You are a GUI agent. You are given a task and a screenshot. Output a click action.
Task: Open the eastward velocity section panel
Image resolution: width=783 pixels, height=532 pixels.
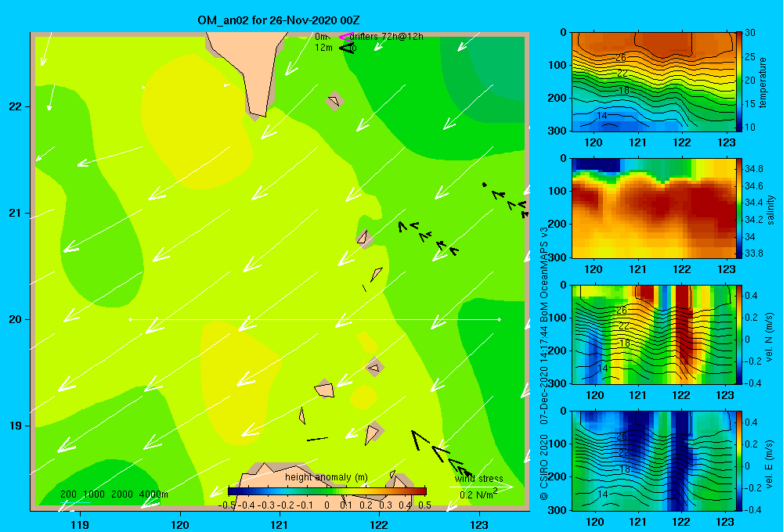(x=653, y=461)
